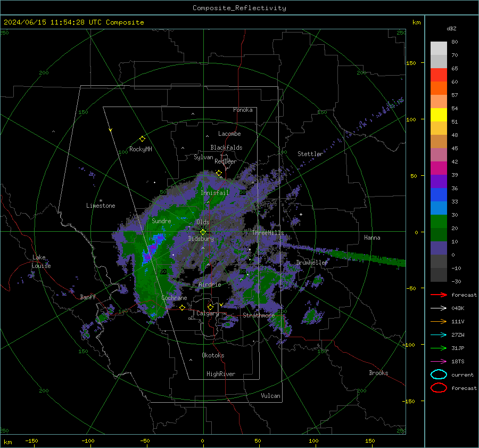
Task: Click the Innisfail city label
Action: pos(214,193)
